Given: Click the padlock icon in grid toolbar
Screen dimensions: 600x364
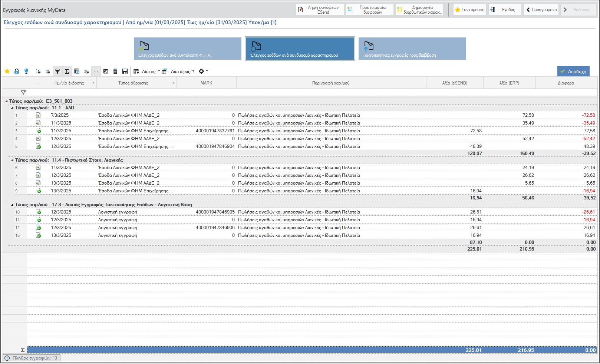Looking at the screenshot, I should (x=17, y=71).
